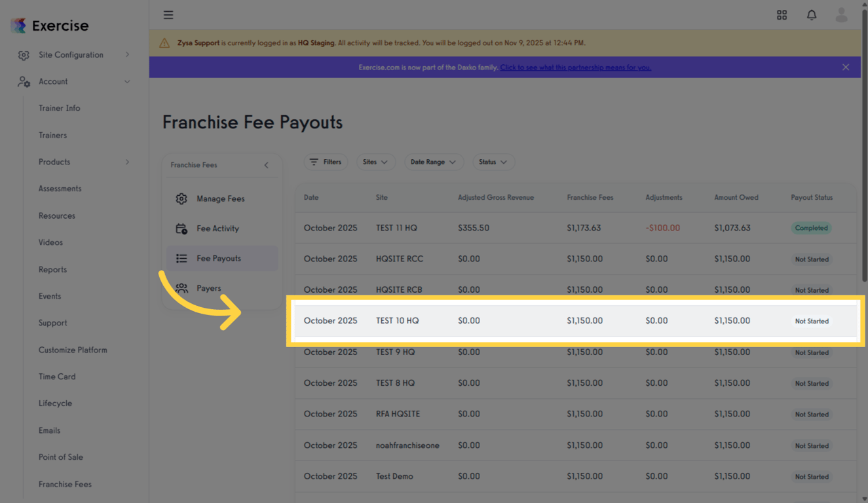The height and width of the screenshot is (503, 868).
Task: Select the Fee Activity calendar icon
Action: (x=181, y=228)
